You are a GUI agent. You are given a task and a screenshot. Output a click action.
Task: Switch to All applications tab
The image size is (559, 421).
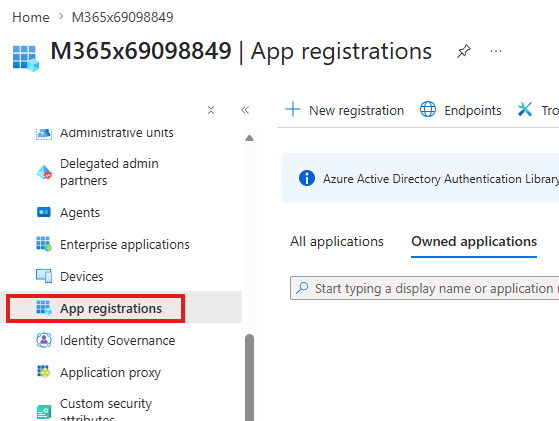coord(337,241)
